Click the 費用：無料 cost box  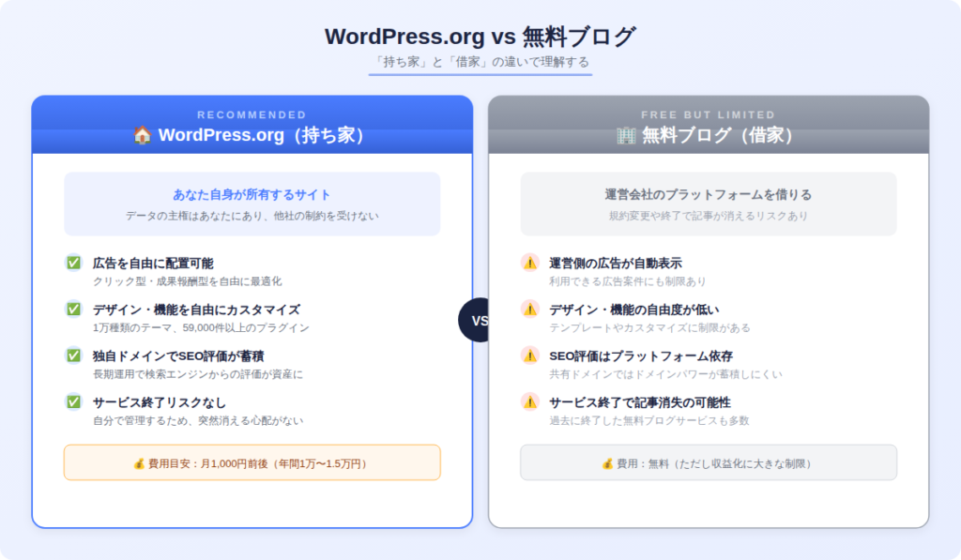pyautogui.click(x=709, y=462)
